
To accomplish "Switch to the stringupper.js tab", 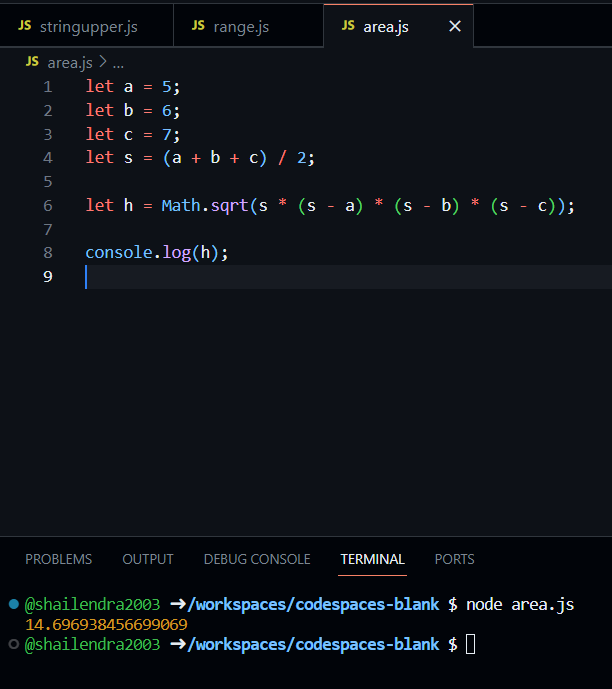I will [87, 26].
